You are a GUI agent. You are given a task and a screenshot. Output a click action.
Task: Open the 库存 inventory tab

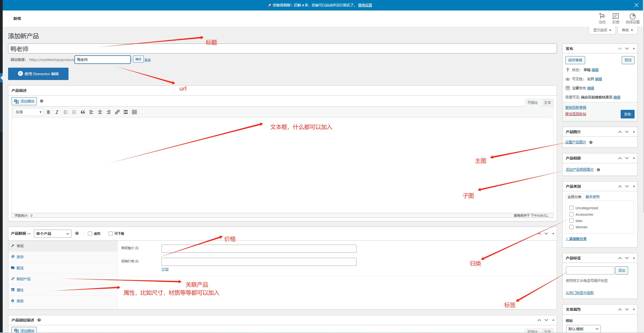[x=20, y=257]
